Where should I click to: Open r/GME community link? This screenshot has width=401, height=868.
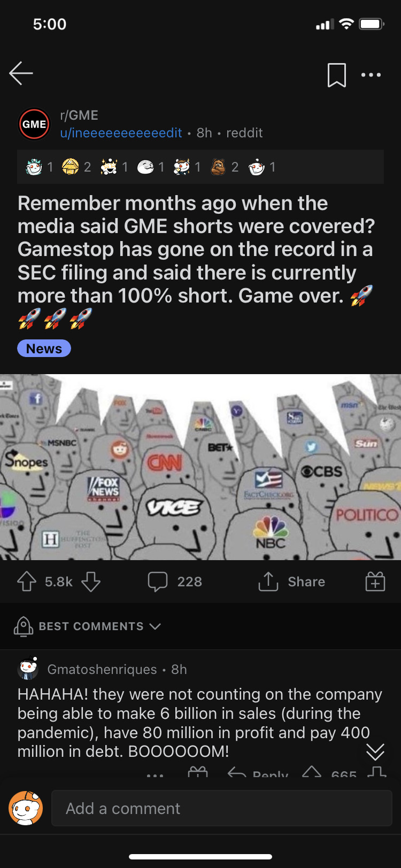click(x=79, y=115)
